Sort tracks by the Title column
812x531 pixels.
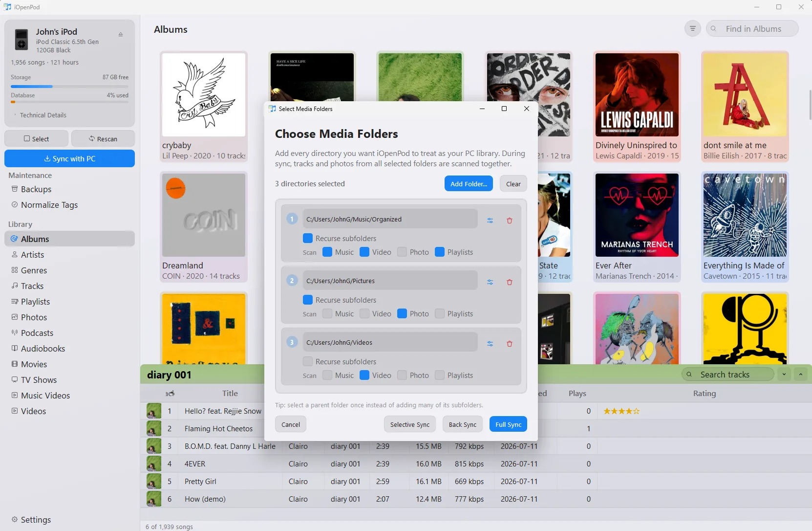click(230, 393)
